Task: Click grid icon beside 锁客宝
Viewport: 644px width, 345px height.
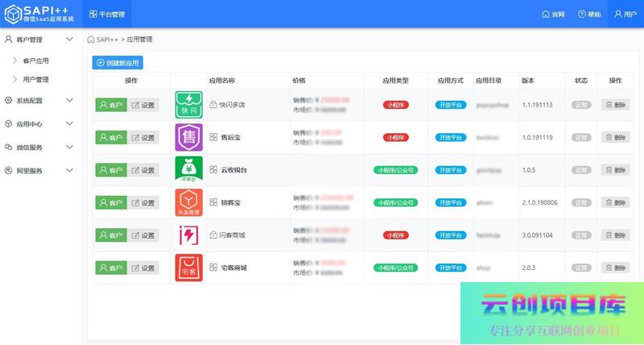Action: click(x=213, y=202)
